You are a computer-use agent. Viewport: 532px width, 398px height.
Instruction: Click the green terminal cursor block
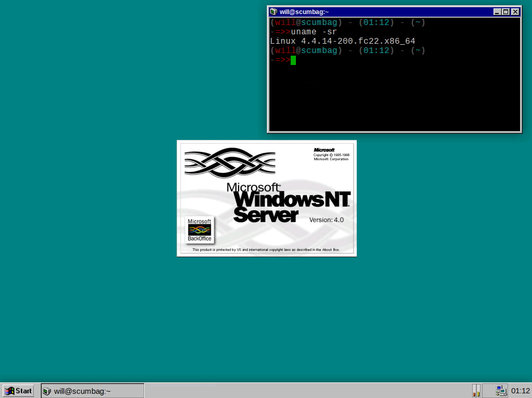click(293, 60)
